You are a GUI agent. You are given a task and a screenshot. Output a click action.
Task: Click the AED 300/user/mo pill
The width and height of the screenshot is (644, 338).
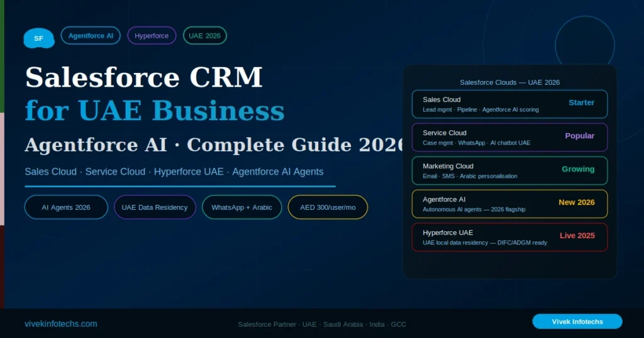tap(328, 207)
